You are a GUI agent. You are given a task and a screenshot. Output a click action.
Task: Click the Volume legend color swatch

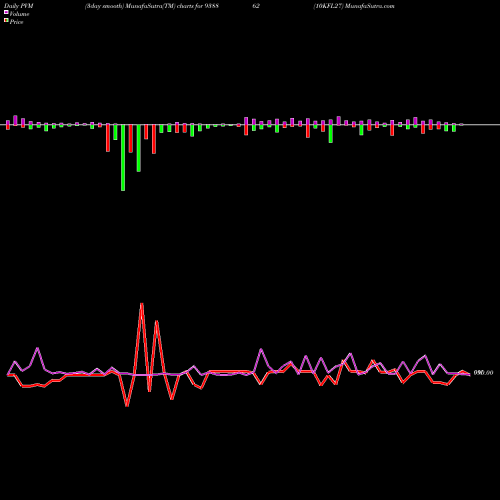pos(6,13)
